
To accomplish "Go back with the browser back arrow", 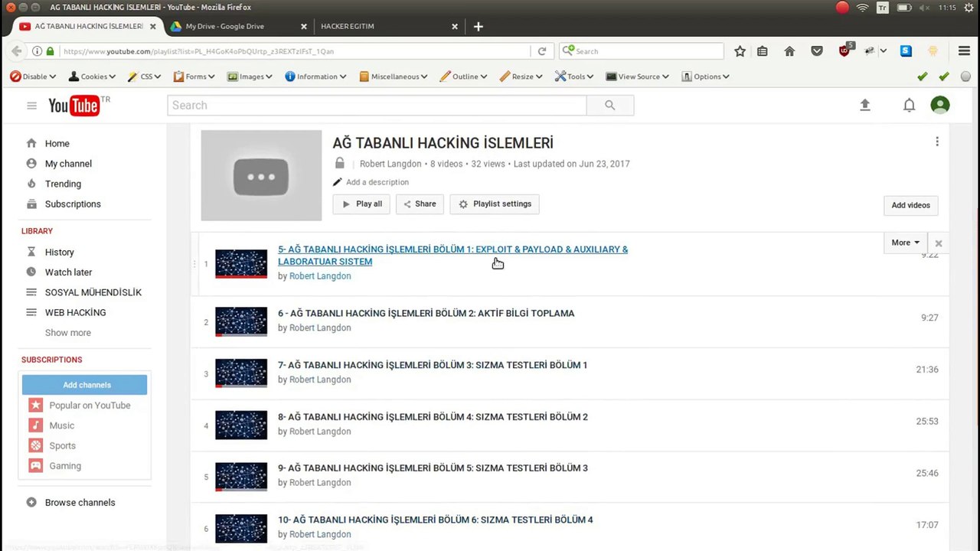I will click(x=17, y=51).
